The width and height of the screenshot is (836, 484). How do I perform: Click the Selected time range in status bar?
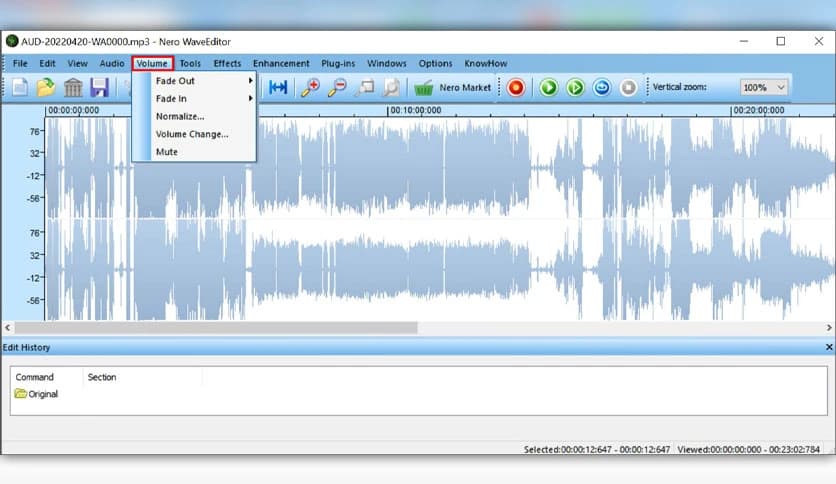coord(597,449)
